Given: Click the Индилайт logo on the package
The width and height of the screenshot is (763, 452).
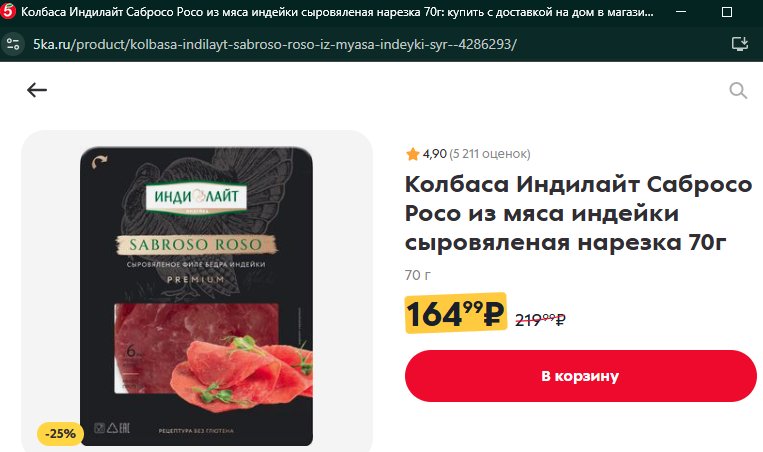Looking at the screenshot, I should [x=197, y=197].
